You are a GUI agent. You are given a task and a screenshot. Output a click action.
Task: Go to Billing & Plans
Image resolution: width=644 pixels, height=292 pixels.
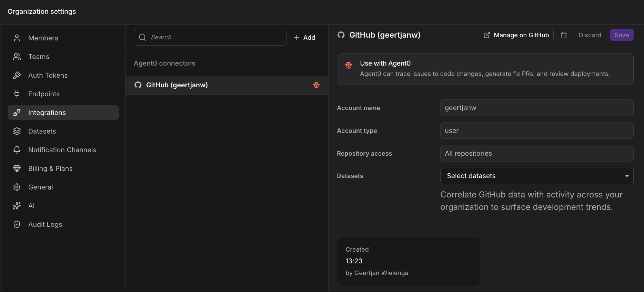point(63,168)
